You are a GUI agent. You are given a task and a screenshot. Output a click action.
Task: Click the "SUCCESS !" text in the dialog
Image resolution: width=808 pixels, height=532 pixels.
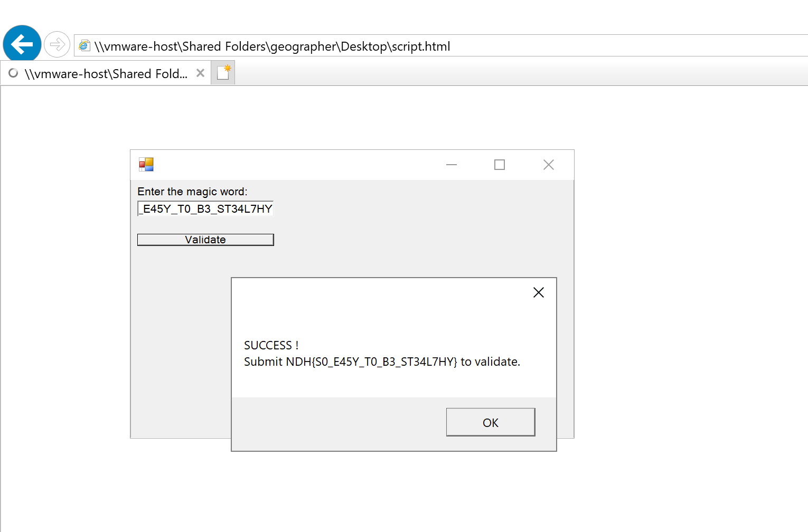point(271,345)
